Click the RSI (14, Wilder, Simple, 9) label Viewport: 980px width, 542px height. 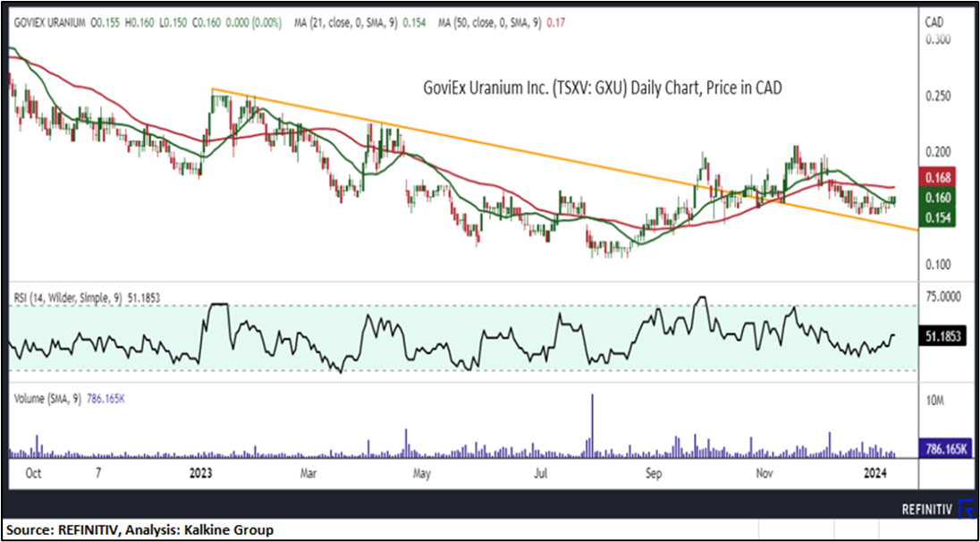88,300
